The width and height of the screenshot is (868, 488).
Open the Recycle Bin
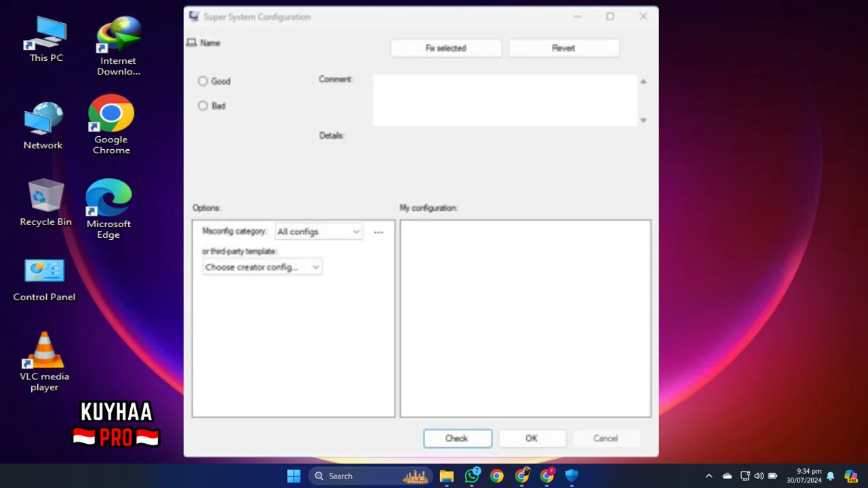(x=45, y=203)
